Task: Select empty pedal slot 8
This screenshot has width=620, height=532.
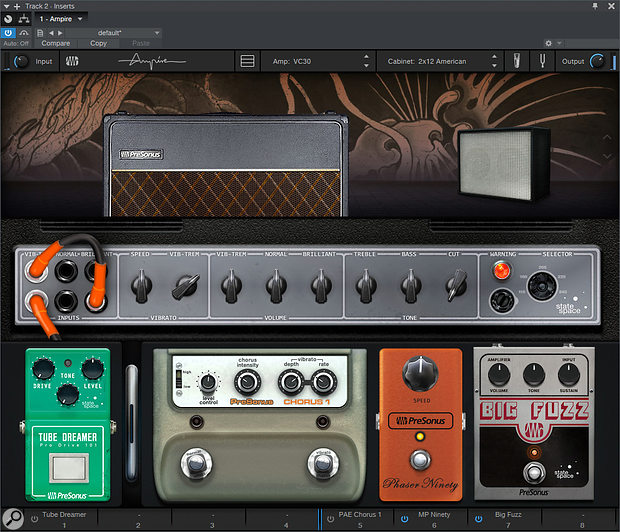Action: point(580,519)
